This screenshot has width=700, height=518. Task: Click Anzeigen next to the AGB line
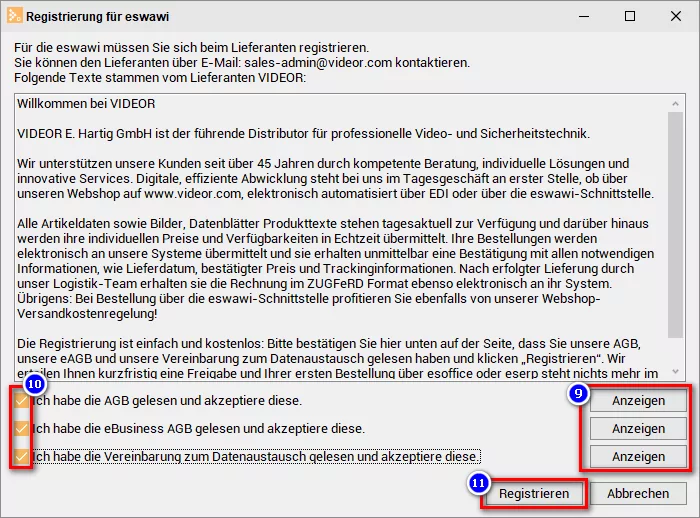pos(638,401)
